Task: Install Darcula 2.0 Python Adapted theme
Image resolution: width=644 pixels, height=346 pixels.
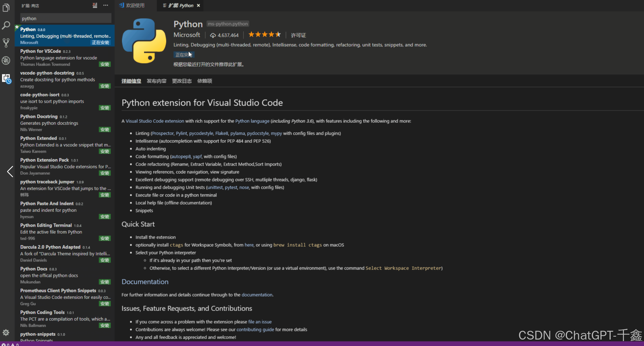Action: pos(105,260)
